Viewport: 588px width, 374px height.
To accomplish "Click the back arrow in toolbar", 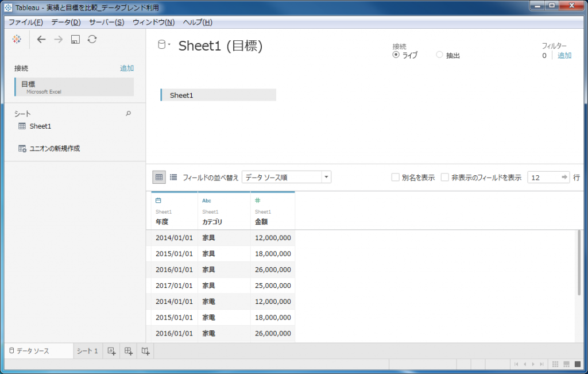I will click(41, 39).
